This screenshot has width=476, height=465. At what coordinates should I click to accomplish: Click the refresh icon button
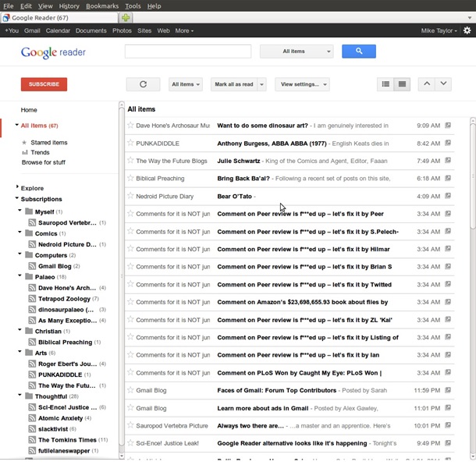click(x=143, y=84)
